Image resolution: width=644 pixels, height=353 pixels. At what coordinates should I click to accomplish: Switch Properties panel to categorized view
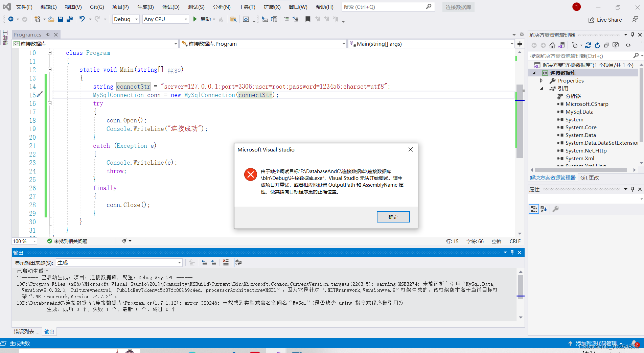534,209
